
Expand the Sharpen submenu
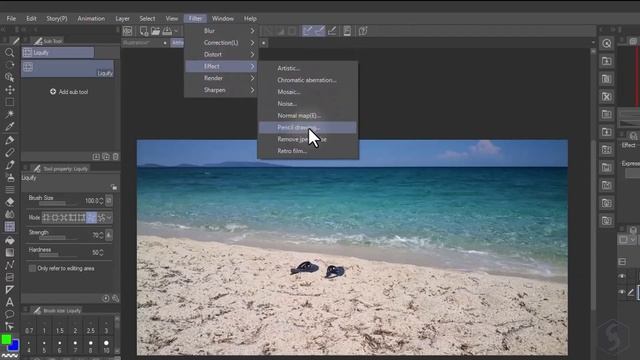pyautogui.click(x=221, y=90)
